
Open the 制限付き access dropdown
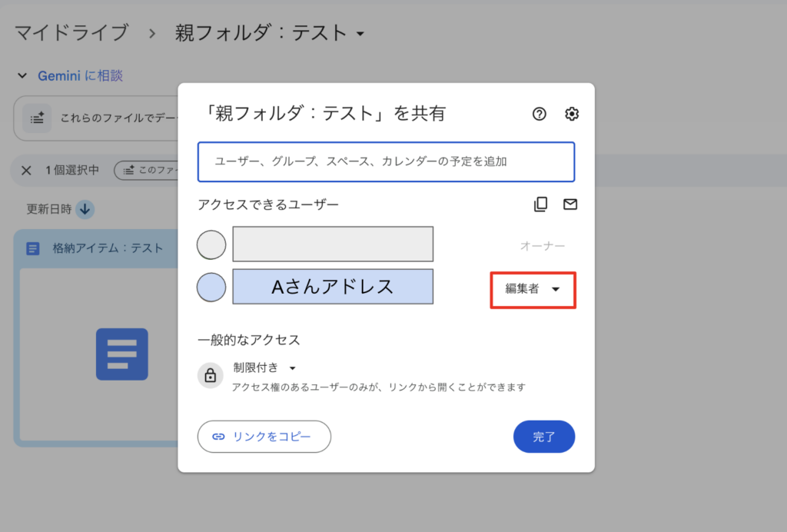[x=264, y=367]
